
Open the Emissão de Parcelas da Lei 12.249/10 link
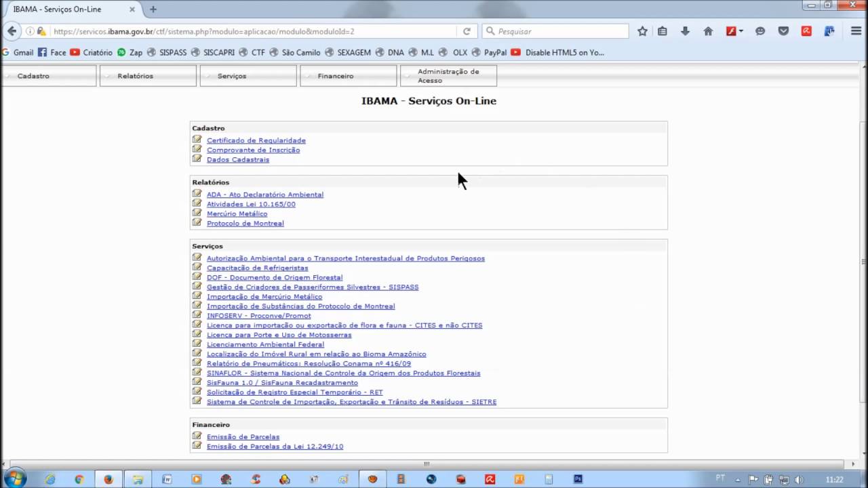[275, 447]
